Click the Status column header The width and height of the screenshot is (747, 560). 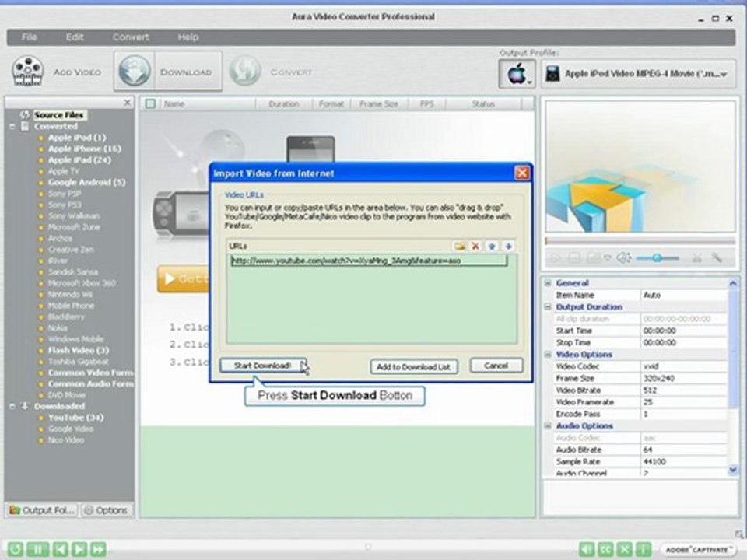tap(483, 103)
